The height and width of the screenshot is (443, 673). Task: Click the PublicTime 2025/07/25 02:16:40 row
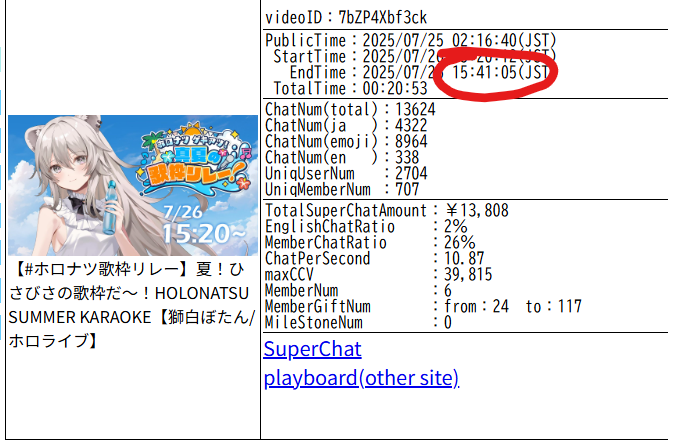click(x=411, y=40)
